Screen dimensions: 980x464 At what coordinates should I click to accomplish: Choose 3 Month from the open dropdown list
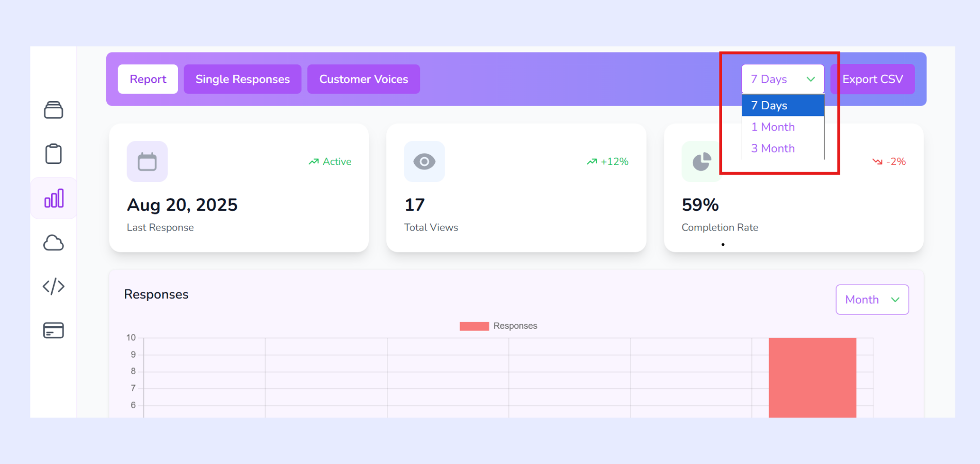click(x=772, y=148)
